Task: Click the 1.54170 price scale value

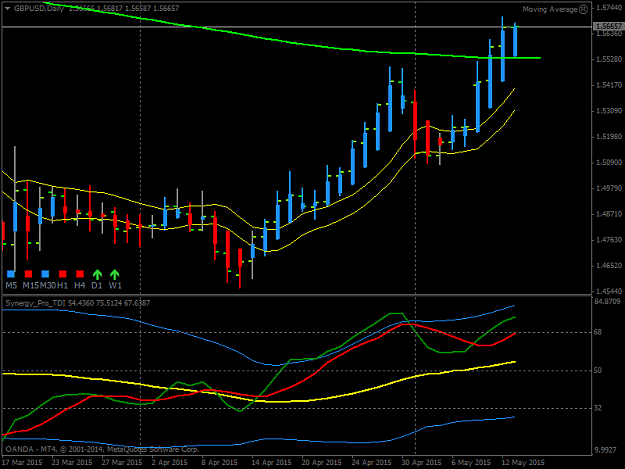Action: pos(609,85)
